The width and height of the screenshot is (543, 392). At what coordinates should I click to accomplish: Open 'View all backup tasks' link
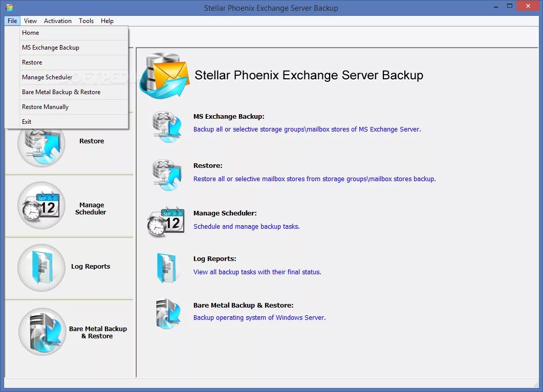click(x=257, y=272)
